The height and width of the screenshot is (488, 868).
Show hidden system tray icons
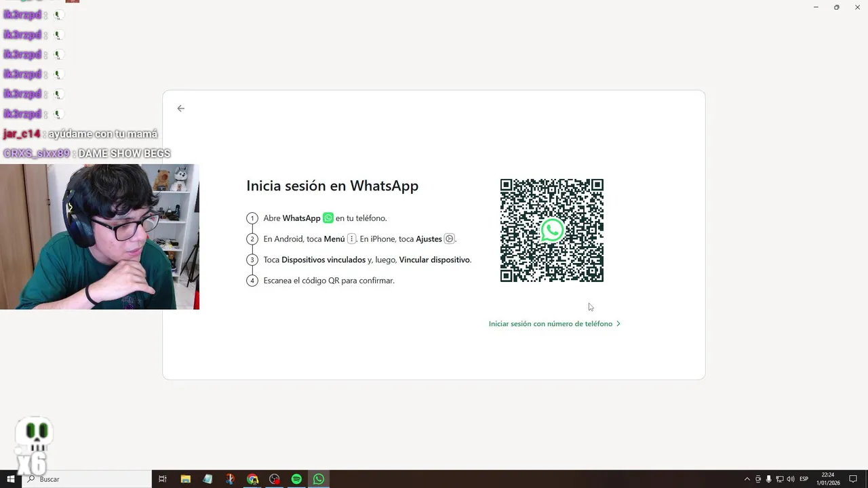[747, 479]
